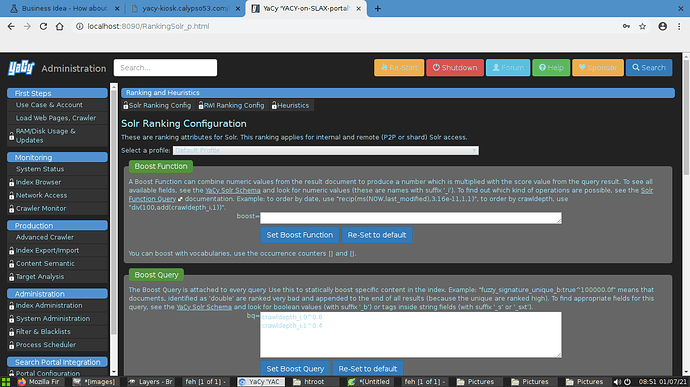The width and height of the screenshot is (690, 387).
Task: Click the sidebar vertical scrollbar
Action: 114,229
